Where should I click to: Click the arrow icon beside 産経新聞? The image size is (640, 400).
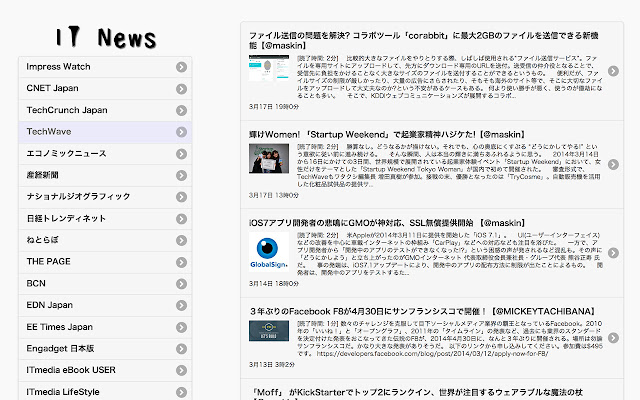point(182,176)
